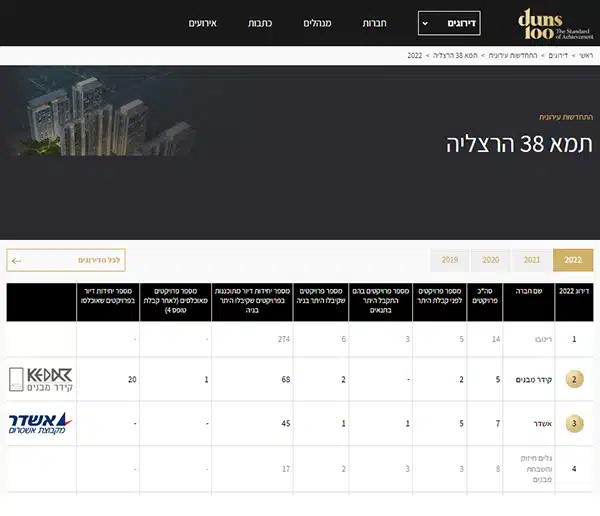The height and width of the screenshot is (516, 600).
Task: Click the לכל הדירוגים button
Action: coord(66,260)
